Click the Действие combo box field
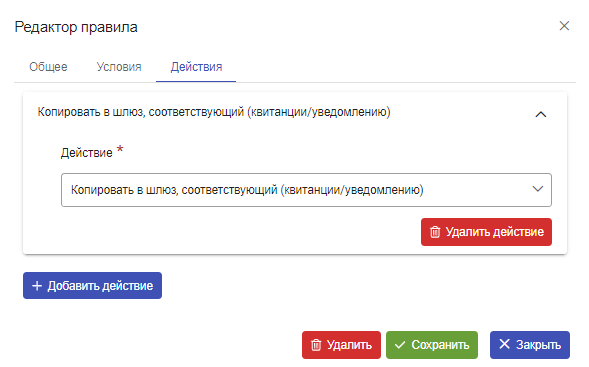 click(x=306, y=190)
